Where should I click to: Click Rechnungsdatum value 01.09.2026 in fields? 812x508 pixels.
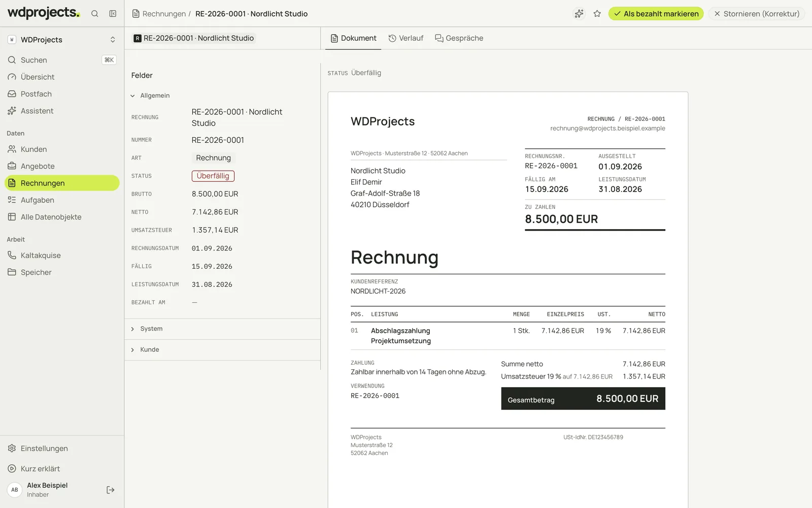[x=212, y=248]
